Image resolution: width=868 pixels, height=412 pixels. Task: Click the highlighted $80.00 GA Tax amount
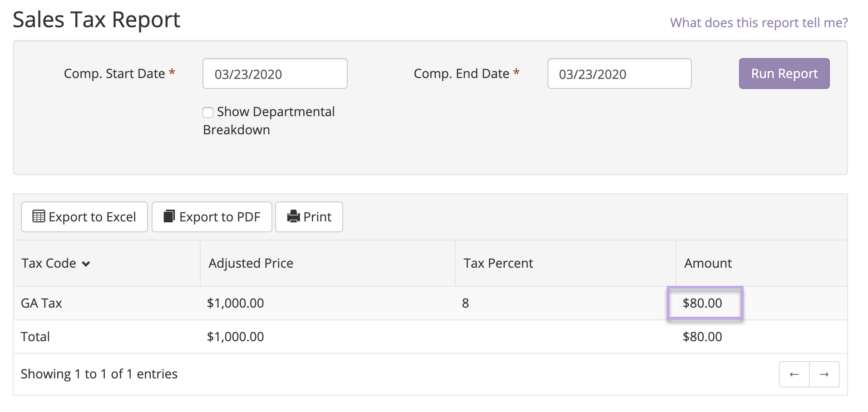pos(703,303)
